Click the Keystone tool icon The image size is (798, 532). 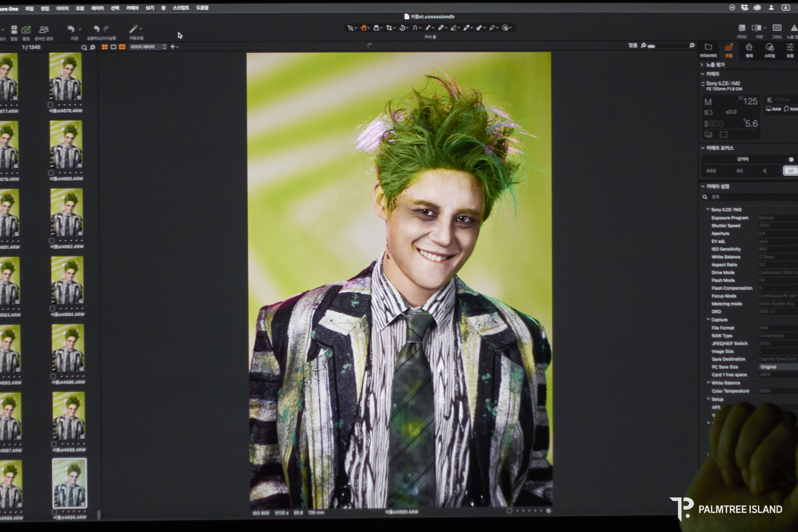tap(415, 28)
